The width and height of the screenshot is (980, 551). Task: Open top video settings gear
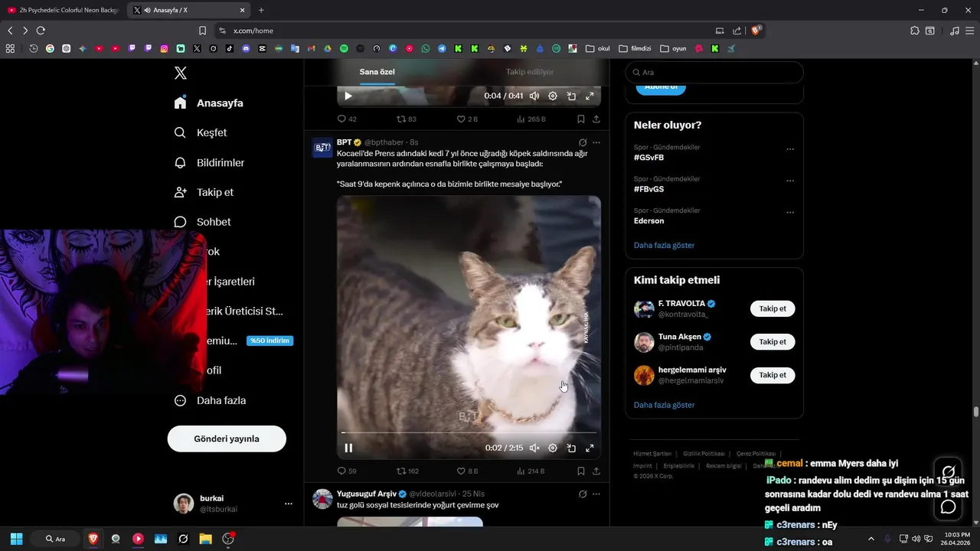pos(553,96)
